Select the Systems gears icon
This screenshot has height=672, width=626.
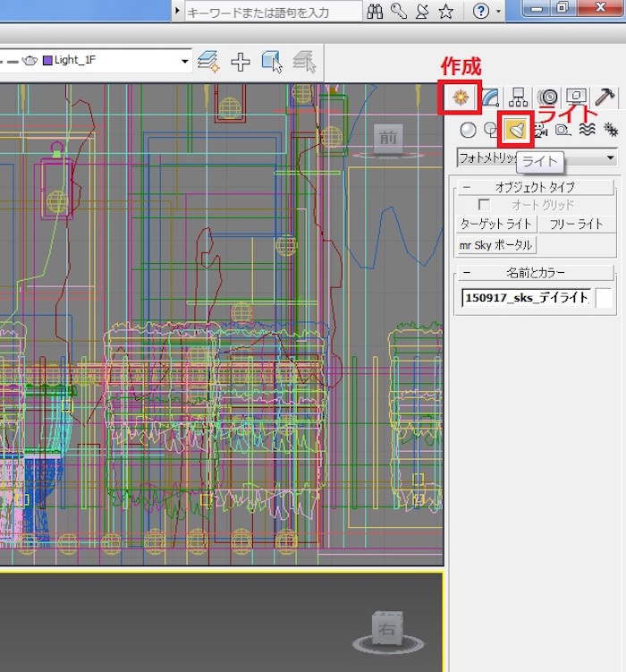coord(611,130)
